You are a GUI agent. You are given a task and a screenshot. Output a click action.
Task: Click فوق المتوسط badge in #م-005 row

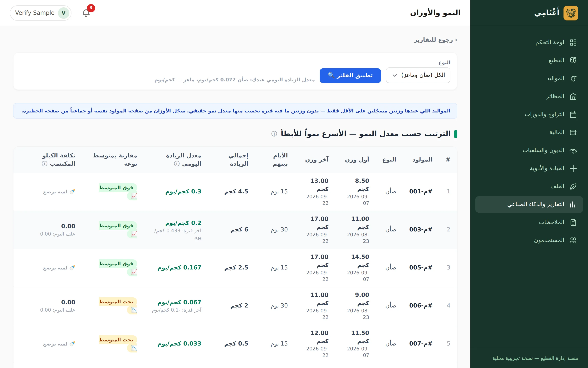point(118,267)
